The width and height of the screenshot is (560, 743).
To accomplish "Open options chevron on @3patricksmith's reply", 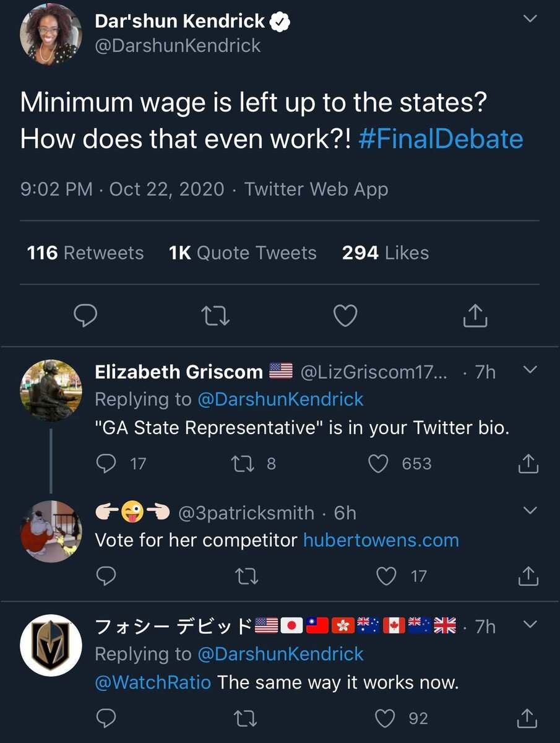I will click(530, 511).
